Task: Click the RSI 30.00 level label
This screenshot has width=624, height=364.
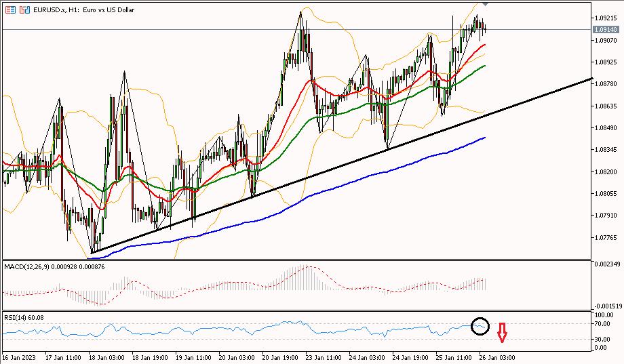Action: pos(603,339)
